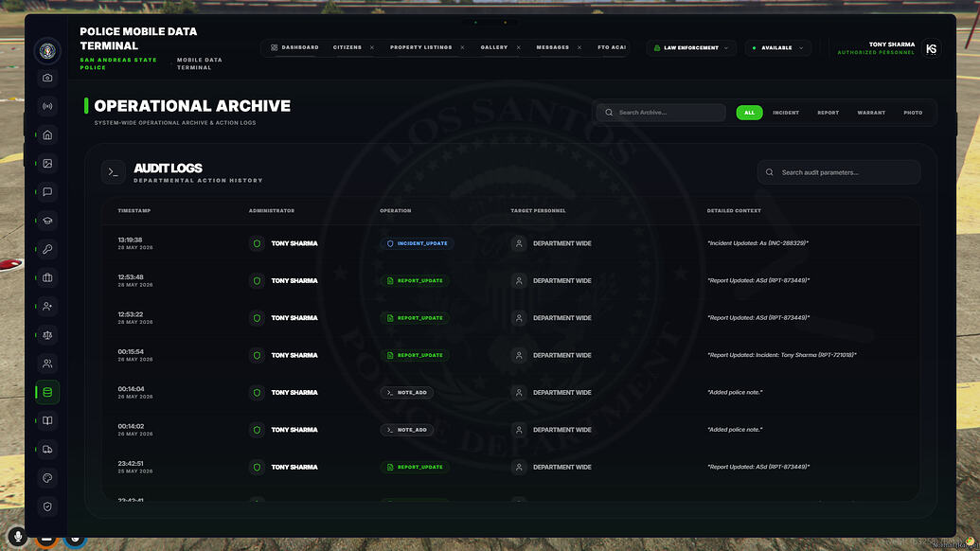Open the personnel group icon in the sidebar

[x=47, y=364]
